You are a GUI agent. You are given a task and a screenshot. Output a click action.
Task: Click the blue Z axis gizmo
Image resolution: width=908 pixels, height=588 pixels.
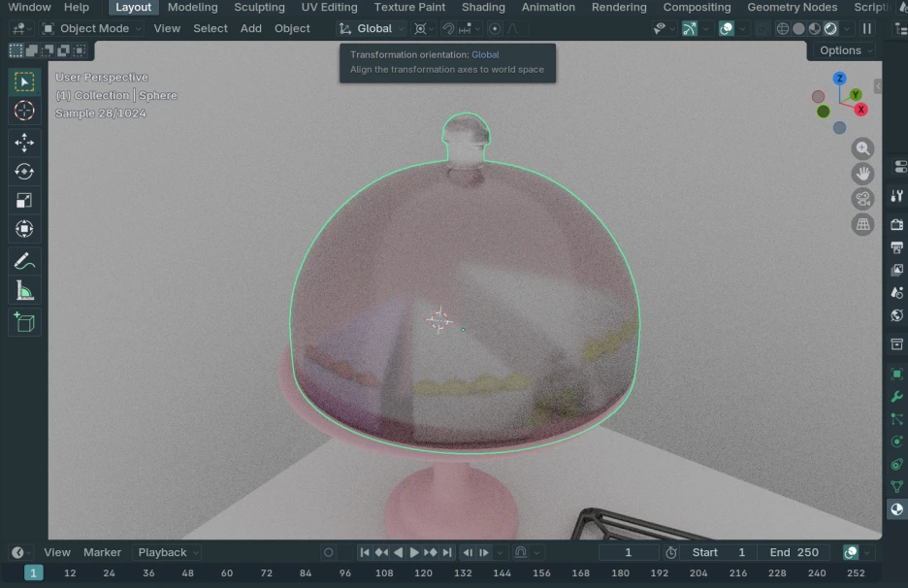(839, 79)
